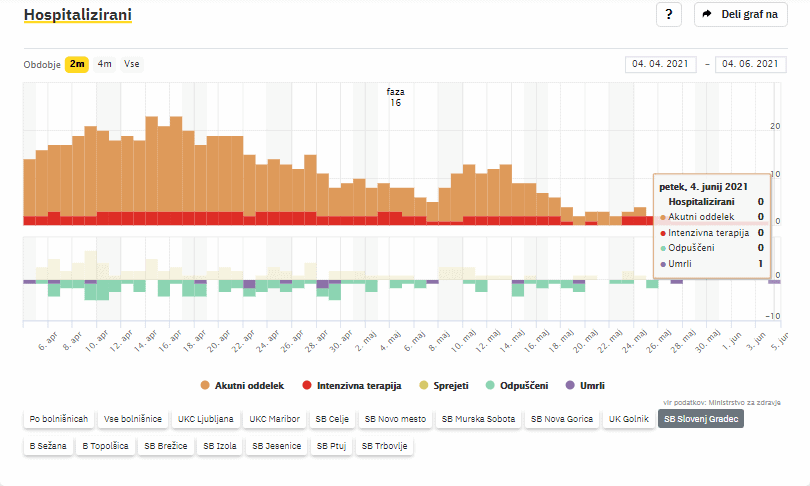Toggle the Akutni oddelek legend series

pyautogui.click(x=242, y=385)
